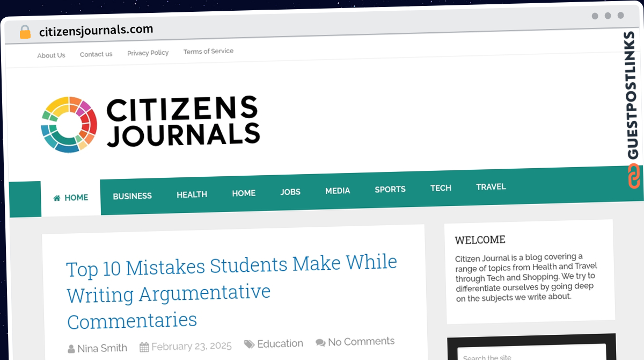Open the HEALTH menu item
Image resolution: width=644 pixels, height=360 pixels.
[x=192, y=195]
